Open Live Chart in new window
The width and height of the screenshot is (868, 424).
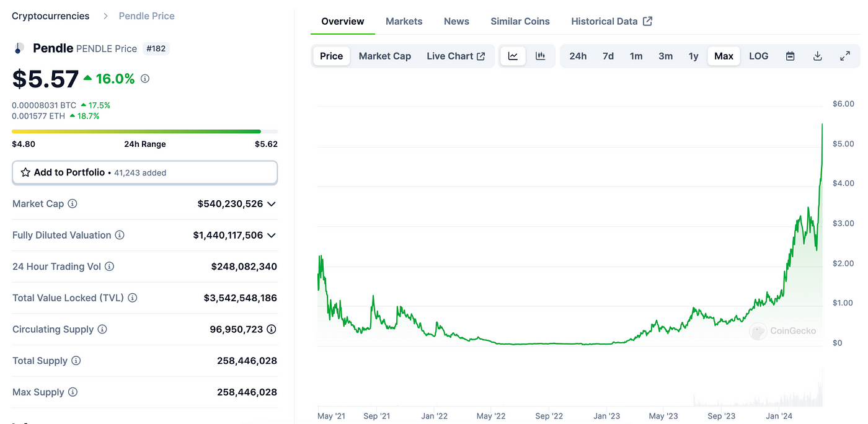[x=455, y=56]
